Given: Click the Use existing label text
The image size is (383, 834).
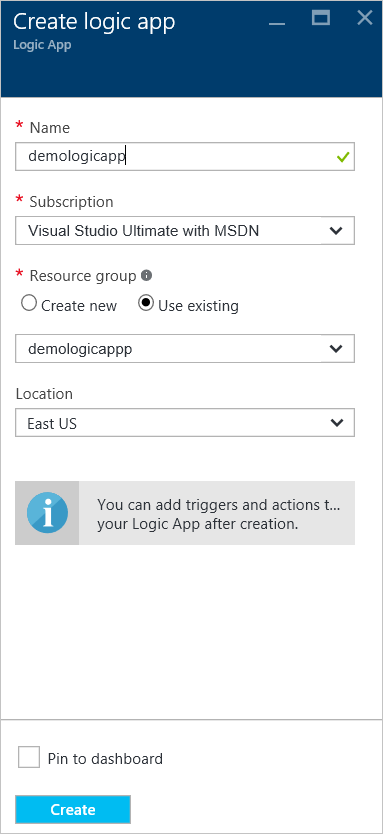Looking at the screenshot, I should coord(198,306).
